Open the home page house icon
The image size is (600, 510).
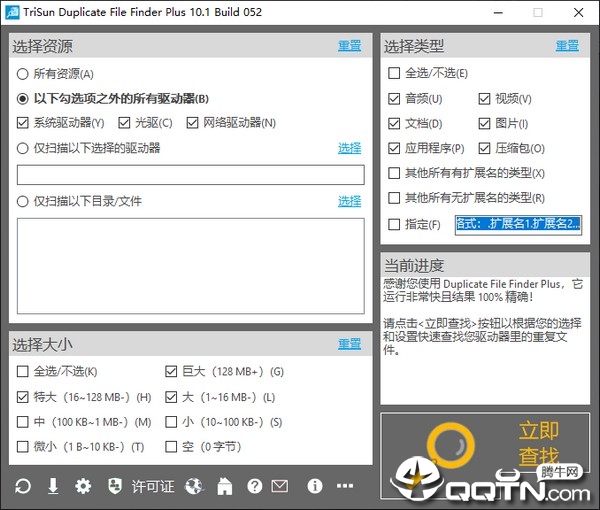[x=225, y=486]
